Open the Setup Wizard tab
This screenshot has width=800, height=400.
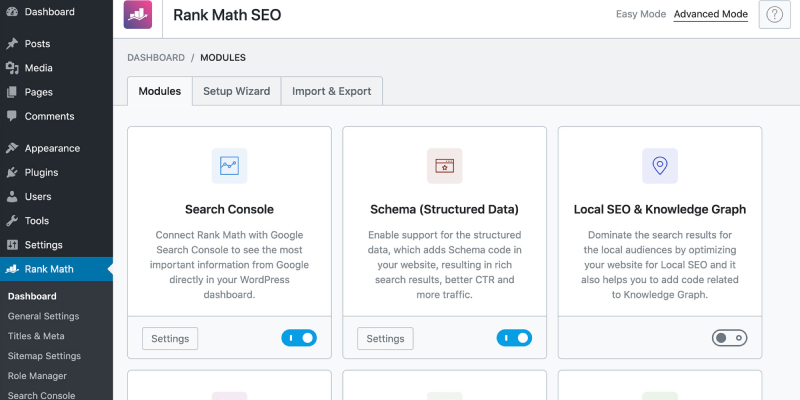[237, 91]
